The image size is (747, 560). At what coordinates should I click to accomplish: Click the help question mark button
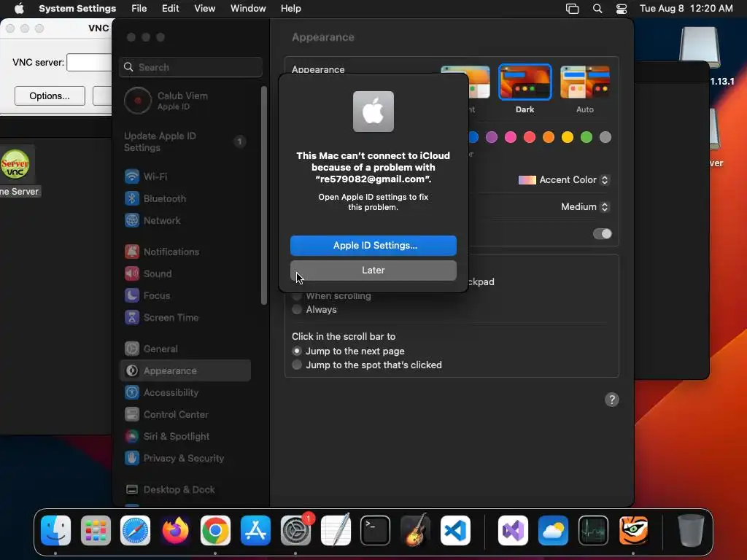(x=612, y=400)
